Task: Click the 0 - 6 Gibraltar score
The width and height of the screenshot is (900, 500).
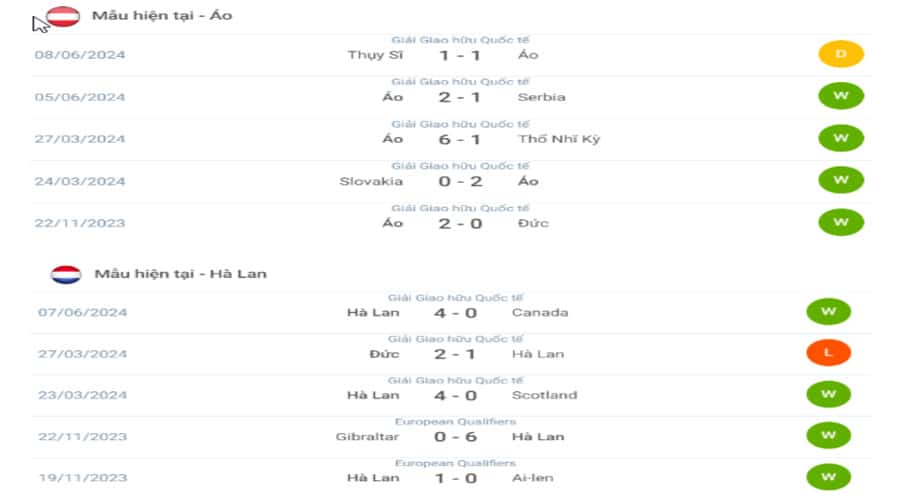Action: (x=456, y=437)
